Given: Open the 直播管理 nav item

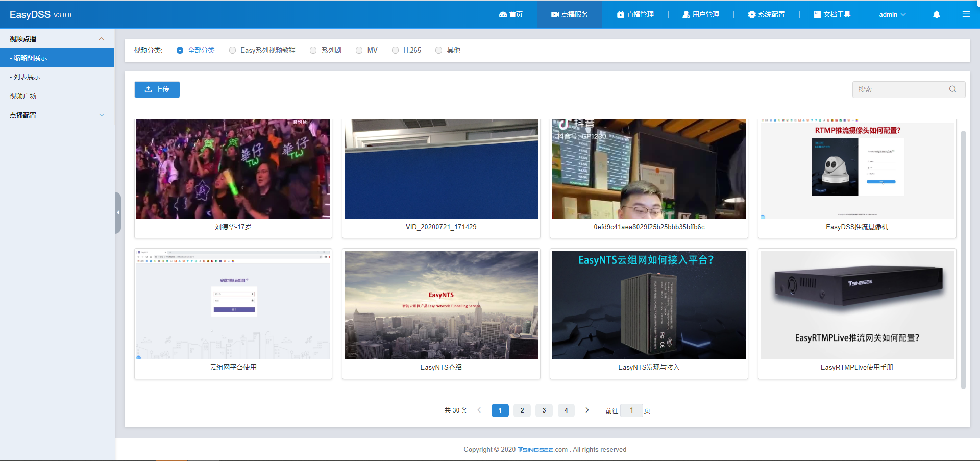Looking at the screenshot, I should click(635, 14).
